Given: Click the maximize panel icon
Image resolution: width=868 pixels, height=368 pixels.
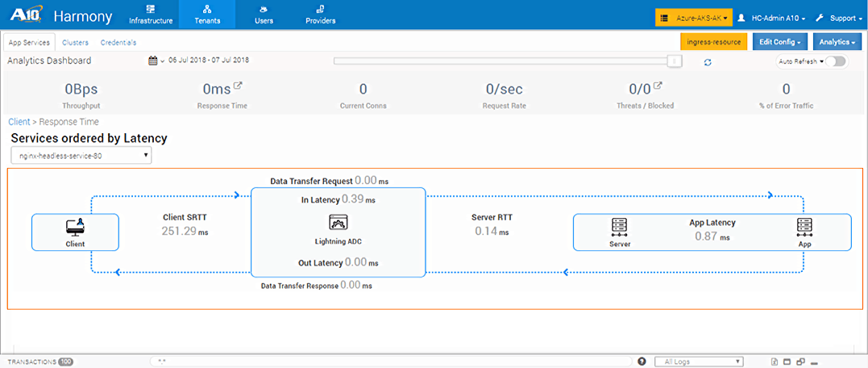Looking at the screenshot, I should (787, 362).
